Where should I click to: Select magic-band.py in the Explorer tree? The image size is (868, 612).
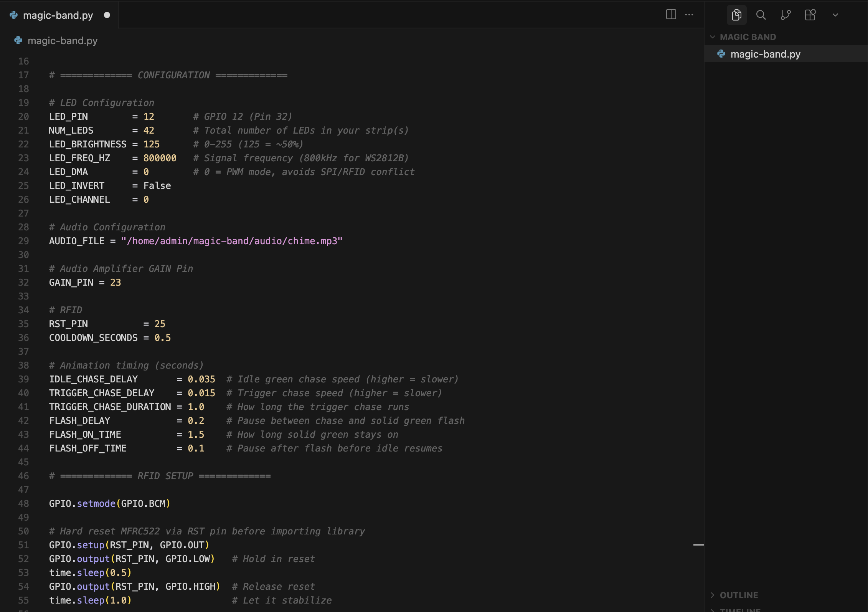[765, 54]
